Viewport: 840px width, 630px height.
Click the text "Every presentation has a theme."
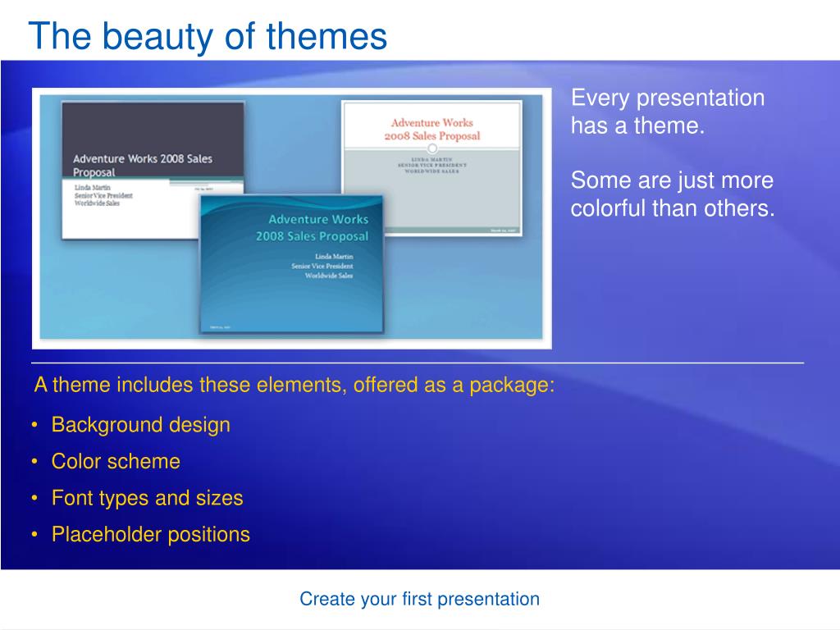click(x=668, y=112)
